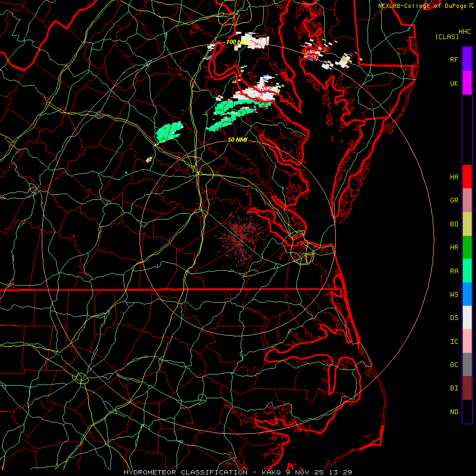Click the "HR" legend label
Viewport: 476px width, 476px height.
point(454,248)
